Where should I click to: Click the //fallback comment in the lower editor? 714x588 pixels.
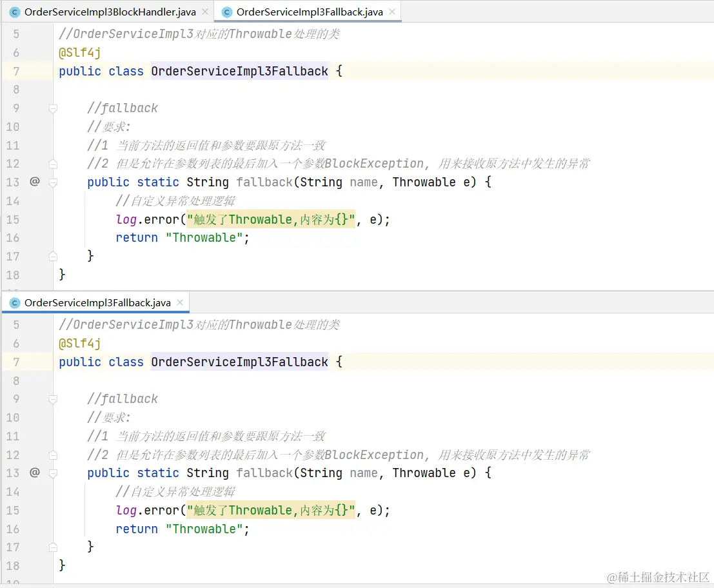pyautogui.click(x=123, y=398)
